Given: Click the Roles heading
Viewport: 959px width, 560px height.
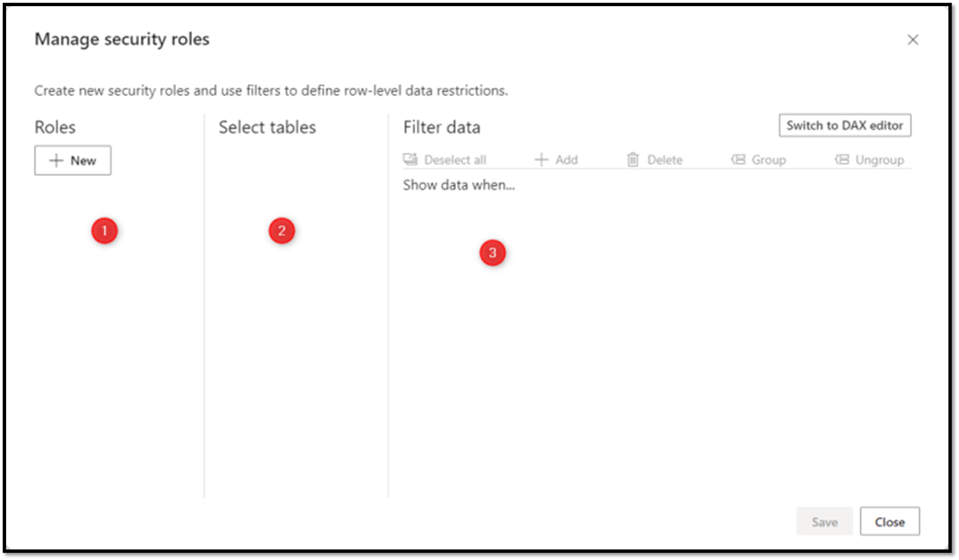Looking at the screenshot, I should (x=55, y=127).
